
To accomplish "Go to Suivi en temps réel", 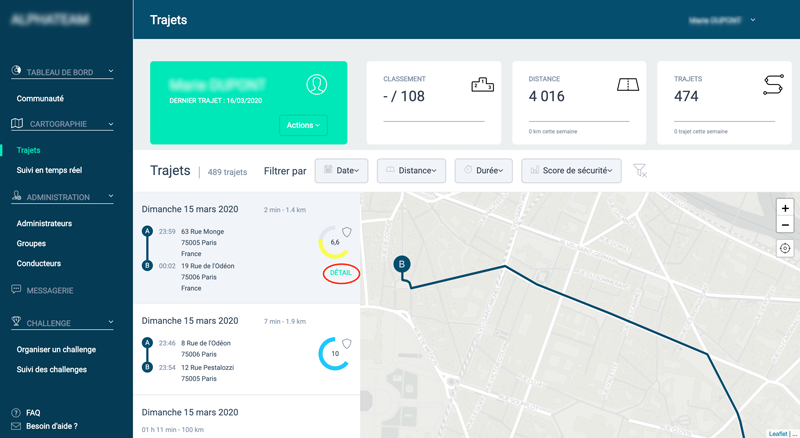I will 49,170.
